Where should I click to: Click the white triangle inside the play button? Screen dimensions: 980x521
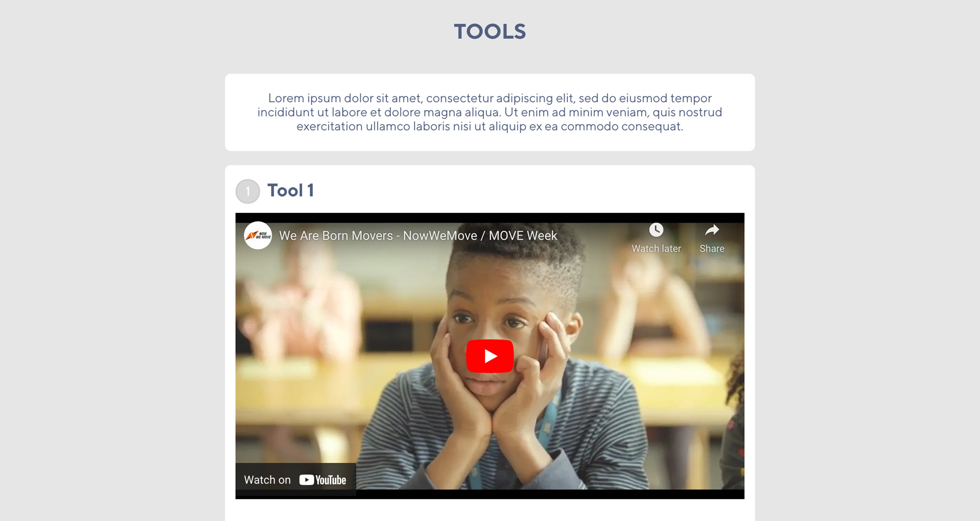[491, 356]
